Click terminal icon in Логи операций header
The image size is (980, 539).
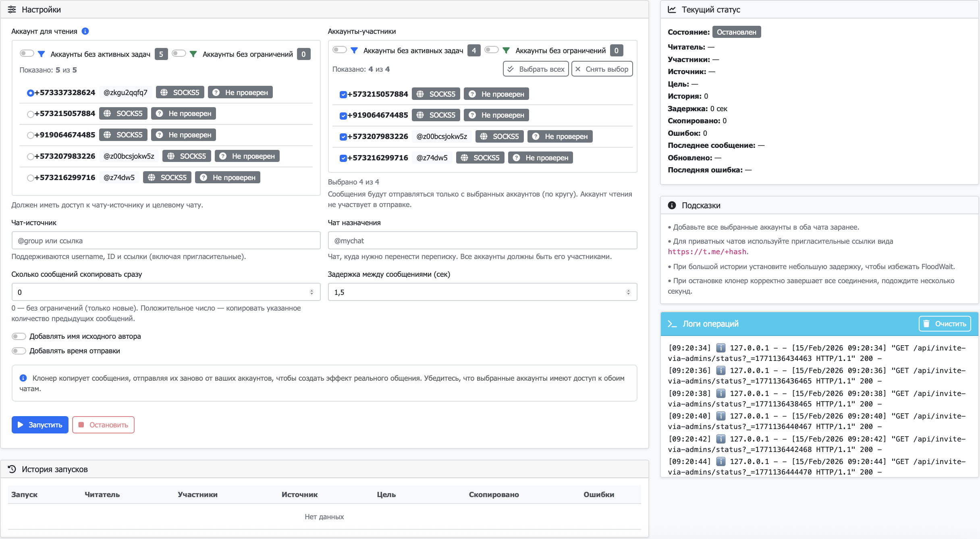tap(672, 323)
